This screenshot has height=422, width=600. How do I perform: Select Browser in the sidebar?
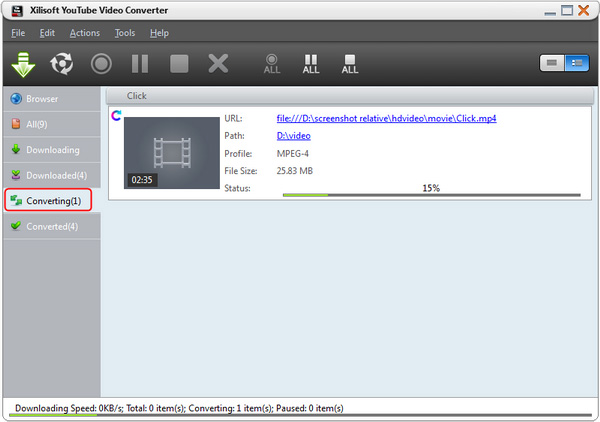click(x=52, y=99)
